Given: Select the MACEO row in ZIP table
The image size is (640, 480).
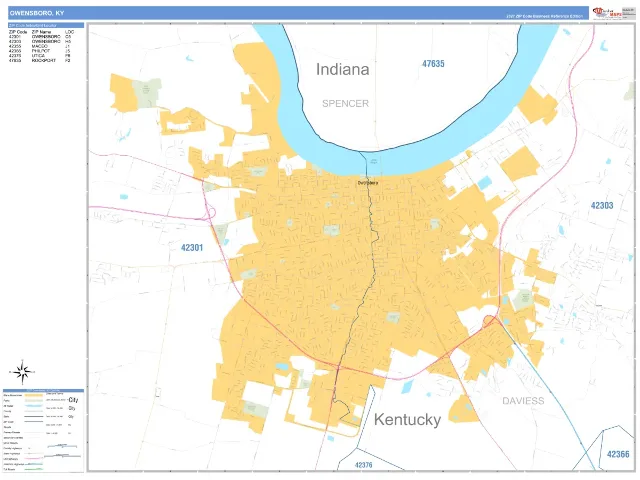Looking at the screenshot, I should pos(40,46).
